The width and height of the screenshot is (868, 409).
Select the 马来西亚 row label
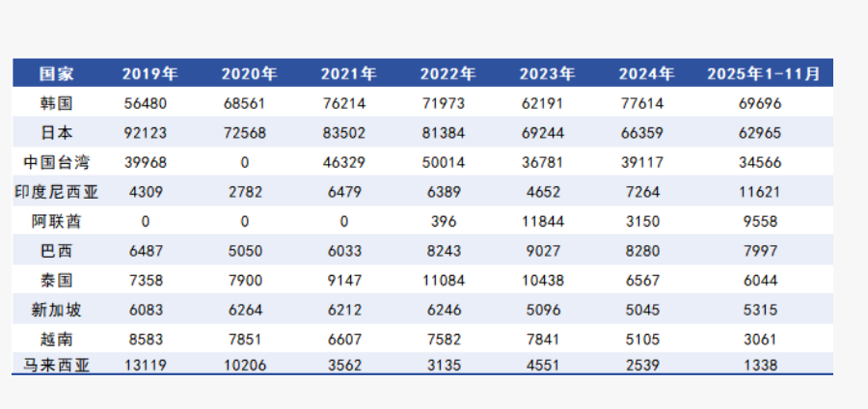56,365
